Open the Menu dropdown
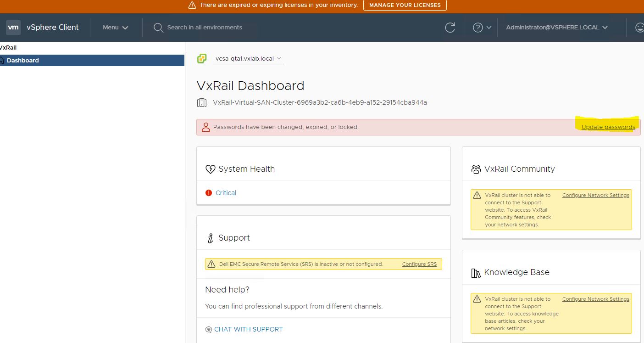 115,27
